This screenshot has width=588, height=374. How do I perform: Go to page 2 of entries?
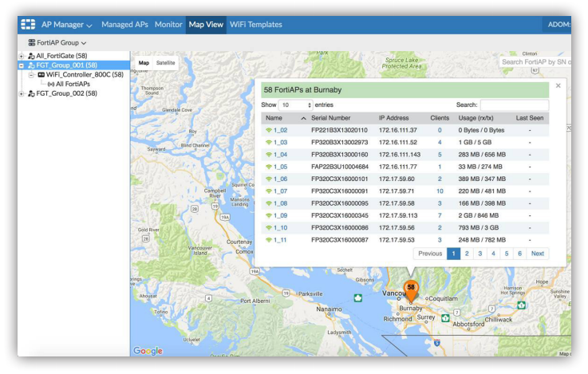point(467,254)
